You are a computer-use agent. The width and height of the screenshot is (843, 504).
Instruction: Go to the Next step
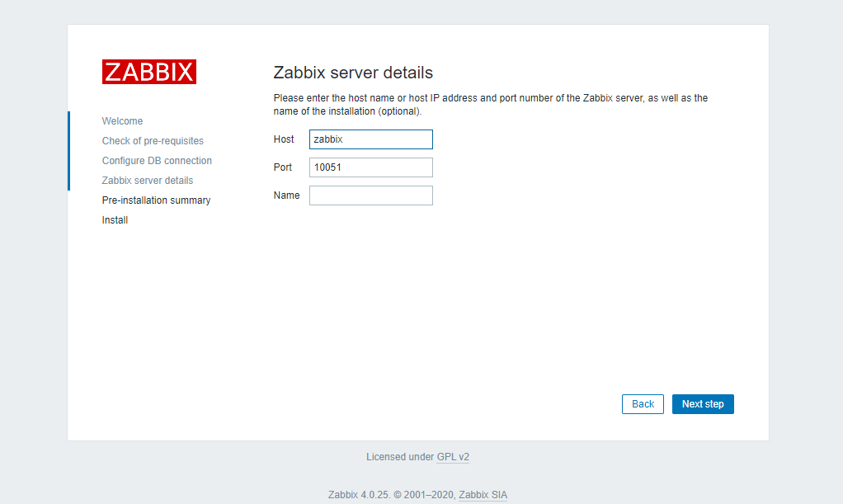(703, 404)
